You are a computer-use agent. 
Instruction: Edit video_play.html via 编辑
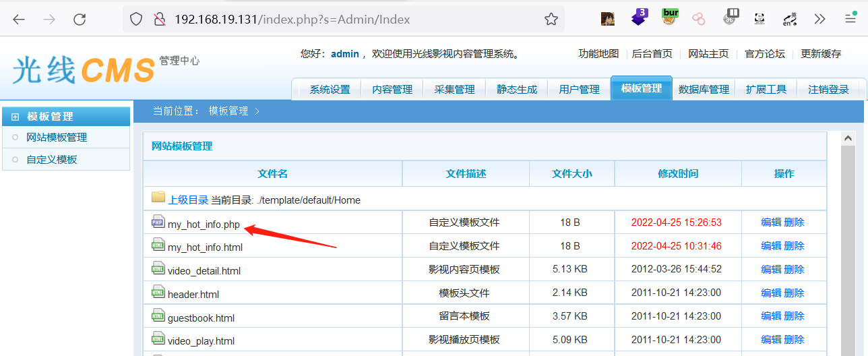click(x=771, y=339)
